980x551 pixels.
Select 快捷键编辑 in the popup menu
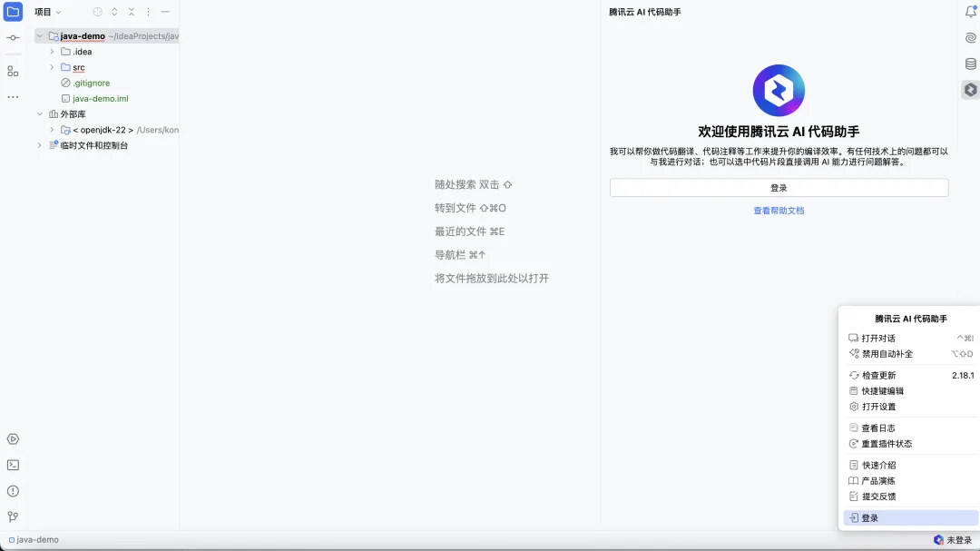(911, 391)
